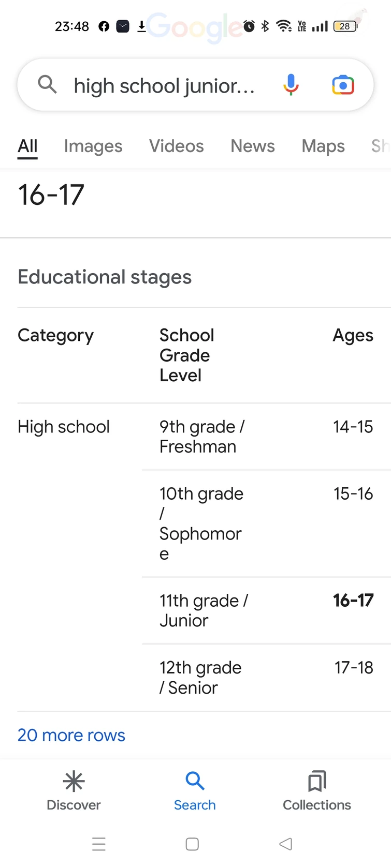The image size is (391, 868).
Task: Open Google Lens camera search
Action: [343, 85]
